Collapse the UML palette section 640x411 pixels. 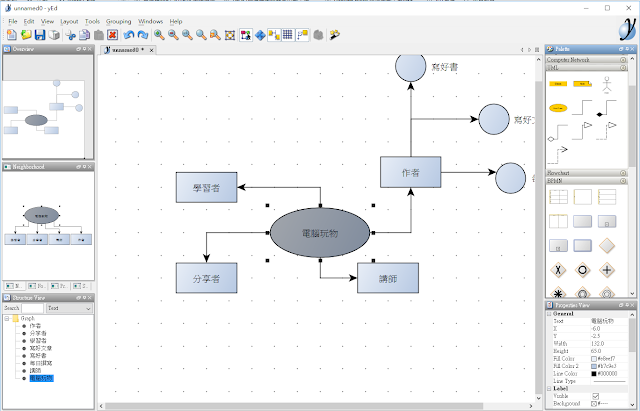click(623, 67)
